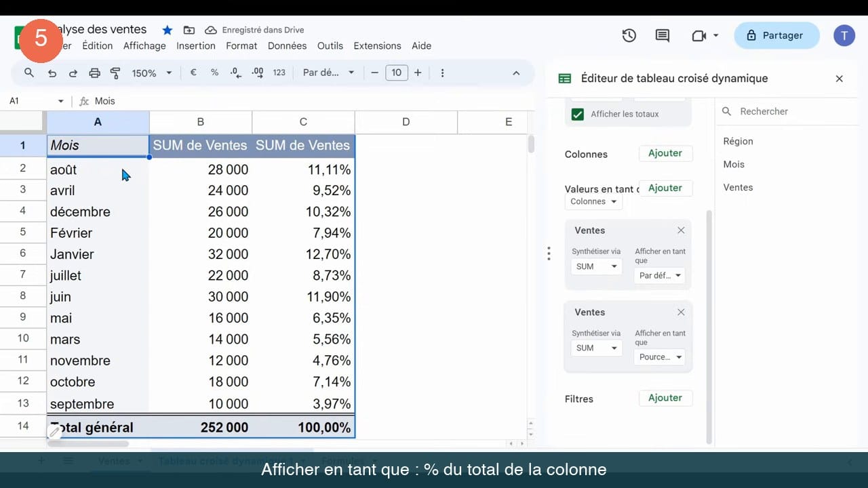Undo the last action
This screenshot has width=868, height=488.
(52, 73)
